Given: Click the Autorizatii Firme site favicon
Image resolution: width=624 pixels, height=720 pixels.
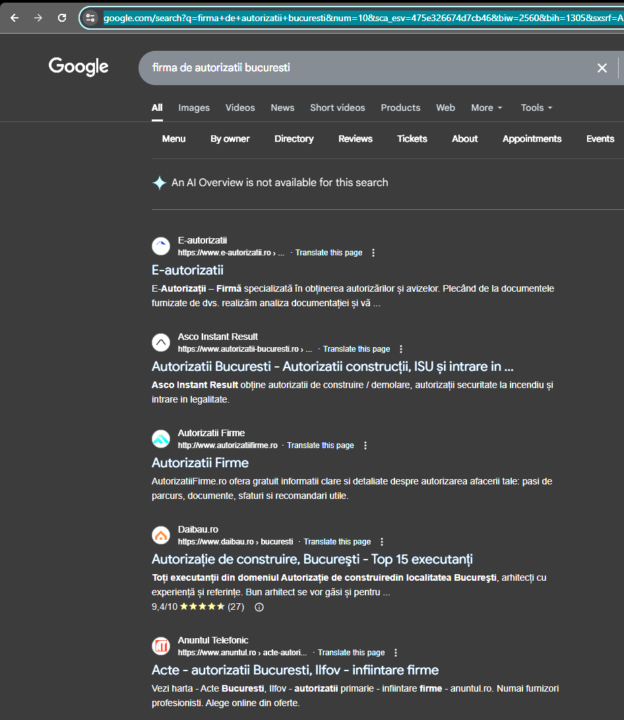Looking at the screenshot, I should pos(161,439).
